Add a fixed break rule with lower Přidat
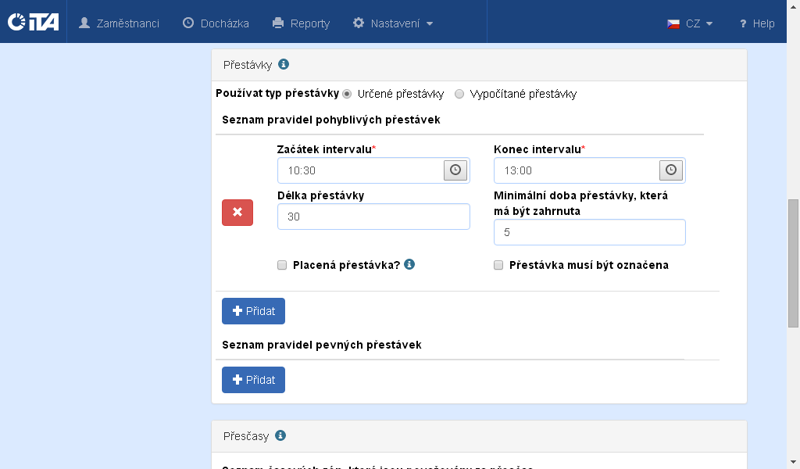800x469 pixels. [x=253, y=380]
